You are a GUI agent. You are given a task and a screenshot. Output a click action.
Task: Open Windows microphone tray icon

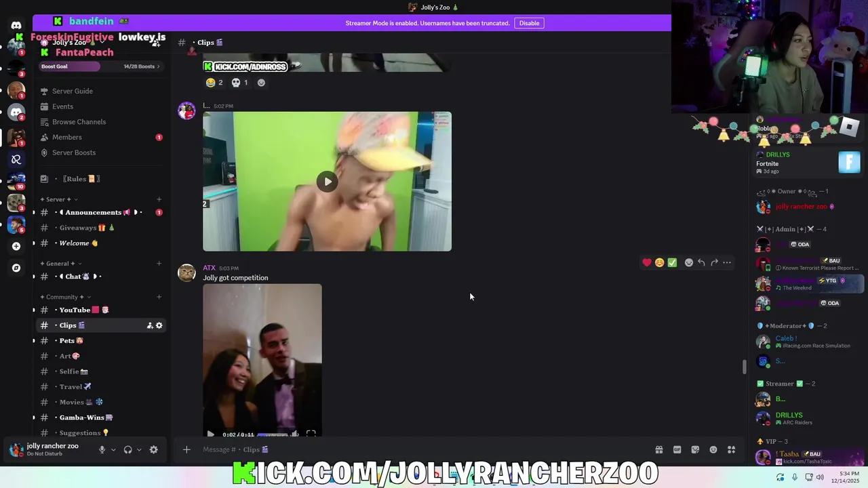click(x=795, y=477)
